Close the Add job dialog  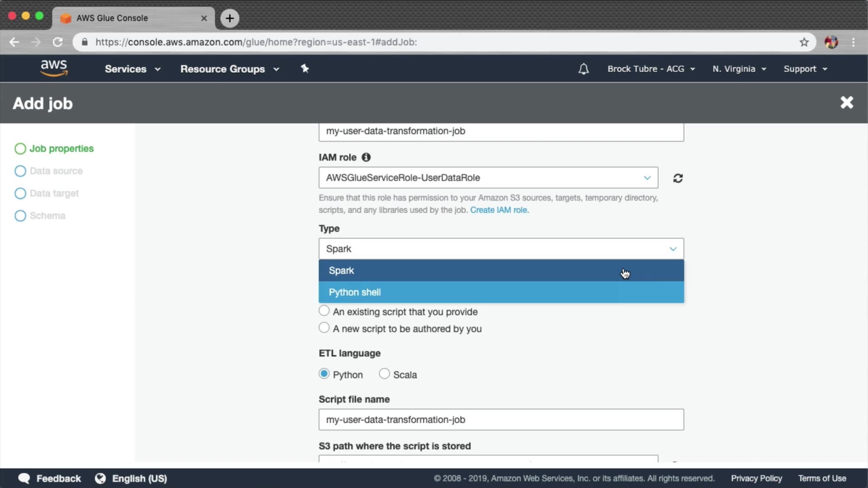pos(847,103)
